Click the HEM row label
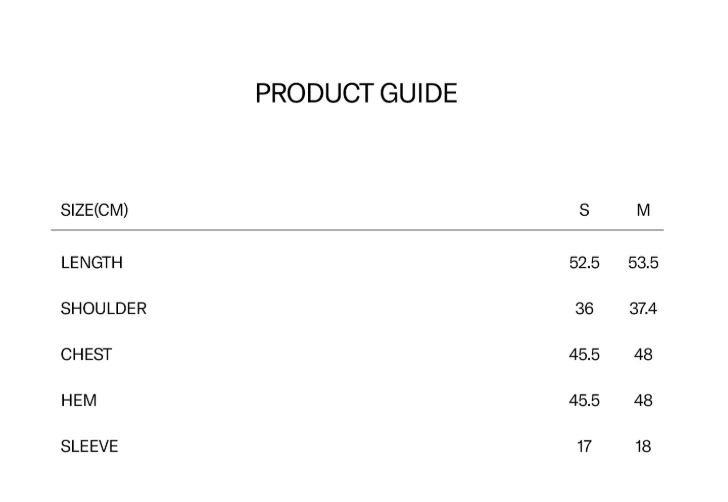This screenshot has width=728, height=502. (x=78, y=400)
